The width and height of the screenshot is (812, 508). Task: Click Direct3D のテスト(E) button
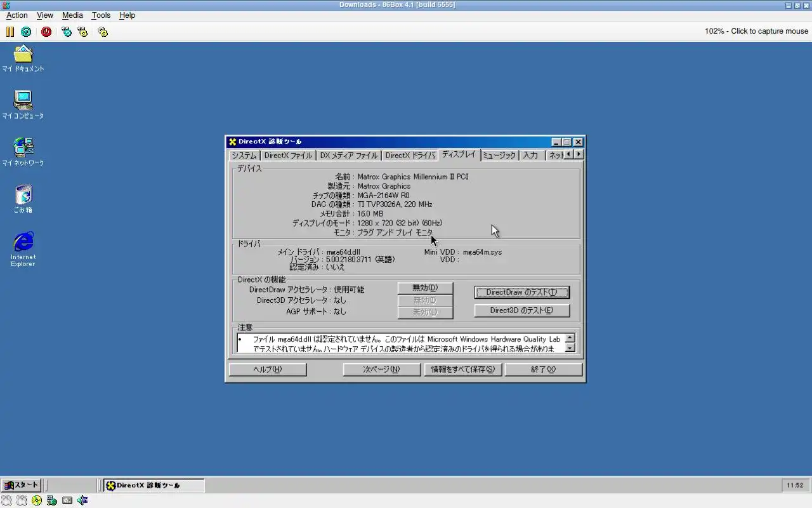(x=521, y=311)
